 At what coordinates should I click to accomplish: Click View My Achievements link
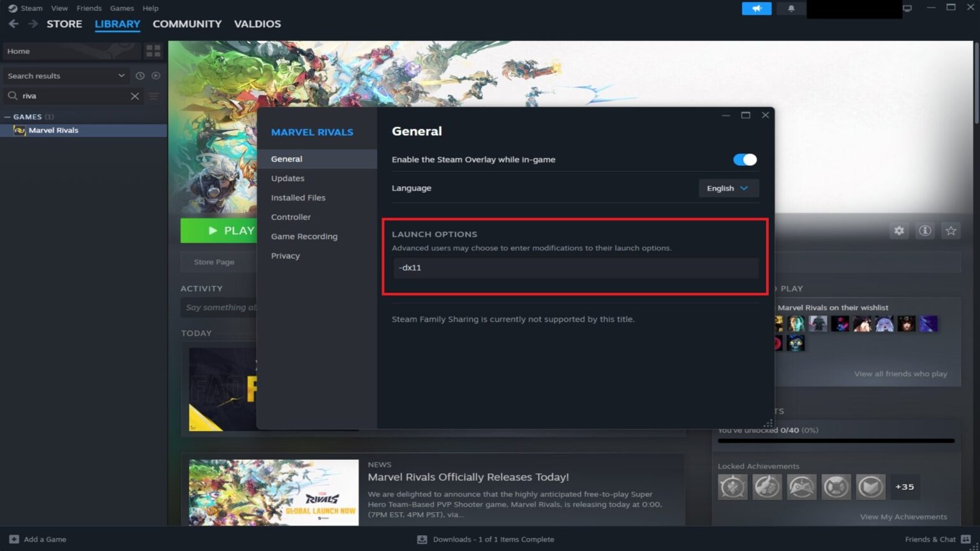(x=903, y=517)
